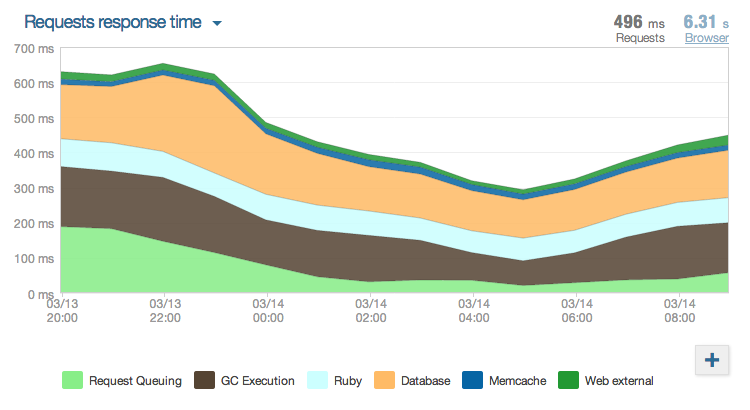The width and height of the screenshot is (750, 410).
Task: Hide the Database series via its label
Action: pos(426,381)
